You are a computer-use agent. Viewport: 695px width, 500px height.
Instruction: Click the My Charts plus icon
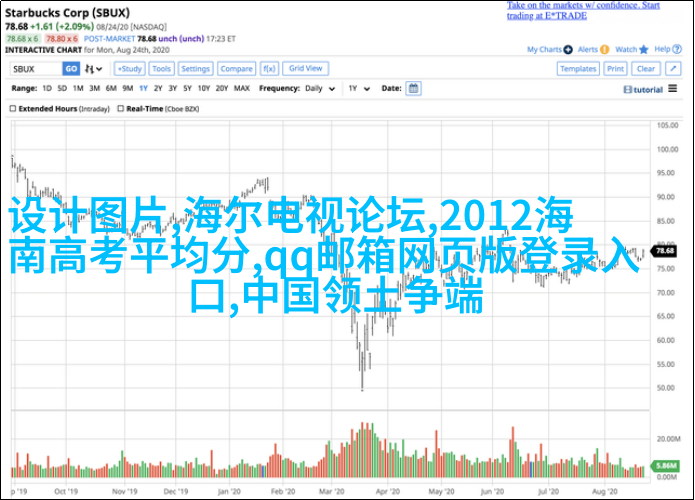568,50
